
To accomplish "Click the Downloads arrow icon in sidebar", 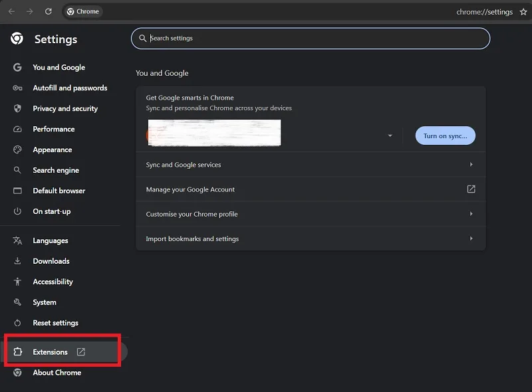I will click(x=17, y=261).
